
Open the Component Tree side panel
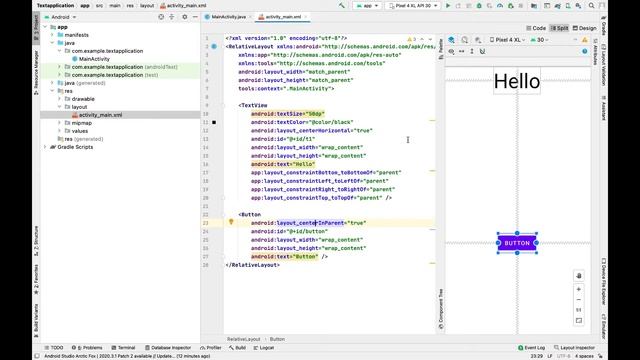pos(441,309)
